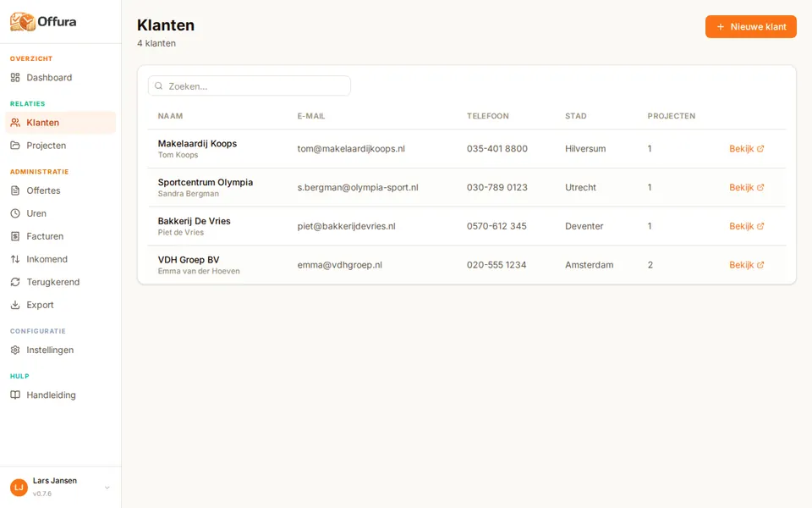Open the Handleiding manual
Image resolution: width=812 pixels, height=508 pixels.
click(x=61, y=395)
